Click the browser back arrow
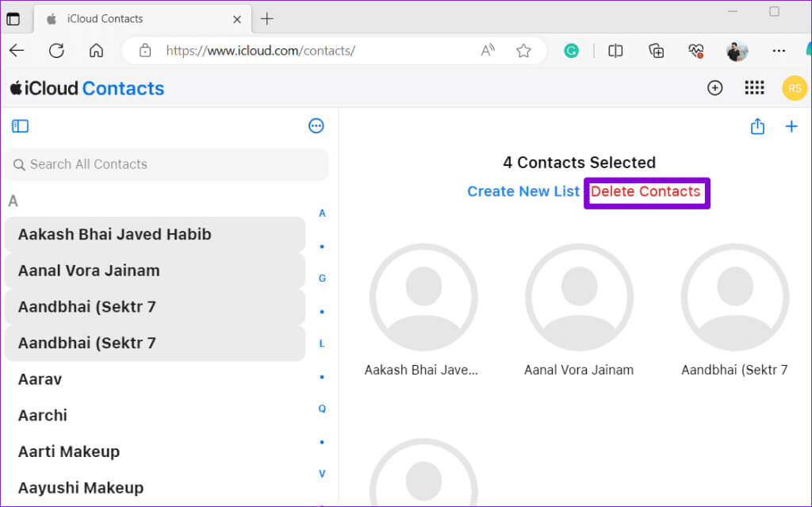 (x=17, y=50)
